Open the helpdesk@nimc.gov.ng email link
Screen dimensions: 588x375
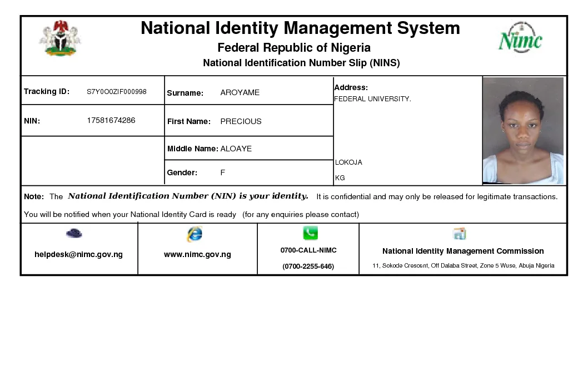pos(78,254)
